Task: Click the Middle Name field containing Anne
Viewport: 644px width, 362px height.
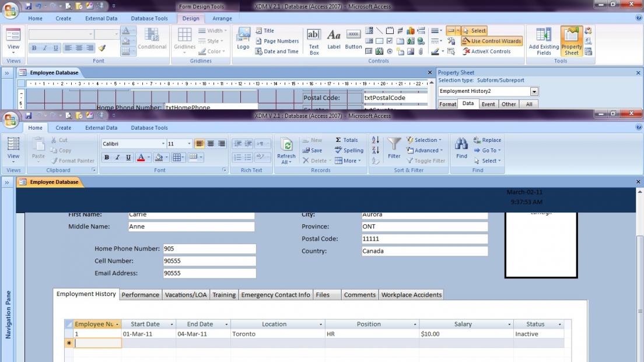Action: coord(191,227)
